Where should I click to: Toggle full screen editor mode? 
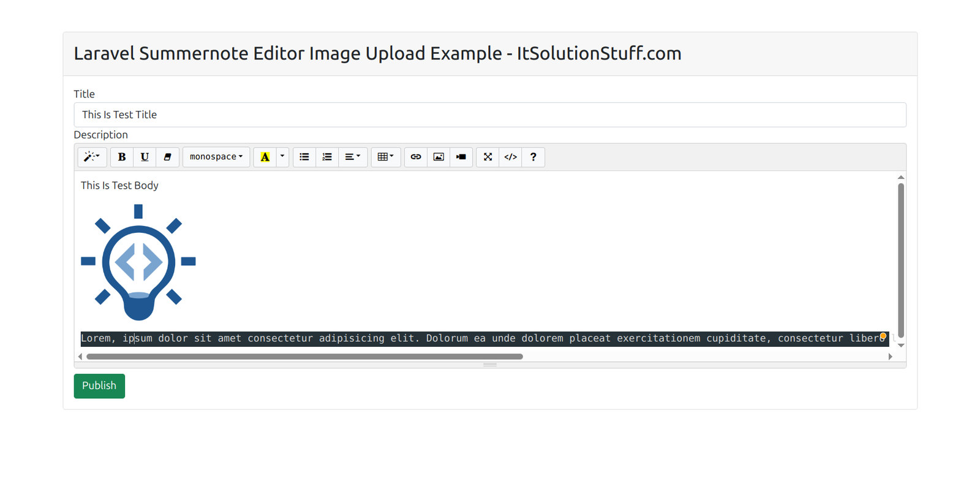coord(488,157)
